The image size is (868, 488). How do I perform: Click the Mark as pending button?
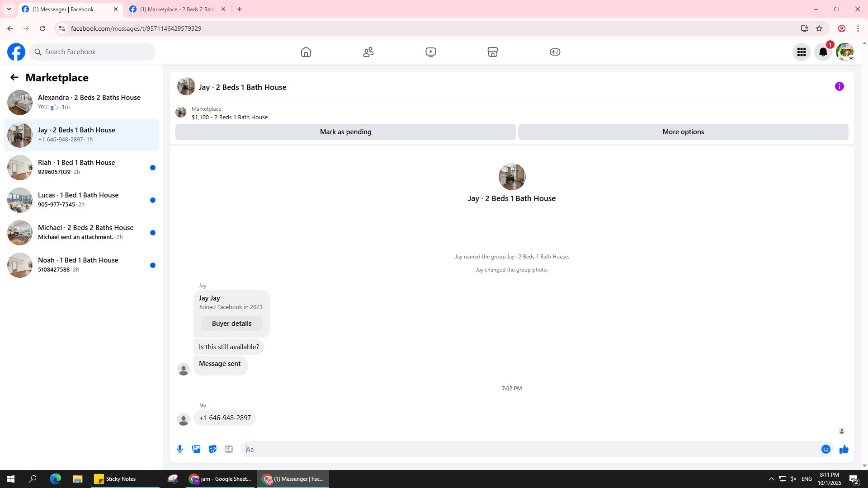coord(346,132)
